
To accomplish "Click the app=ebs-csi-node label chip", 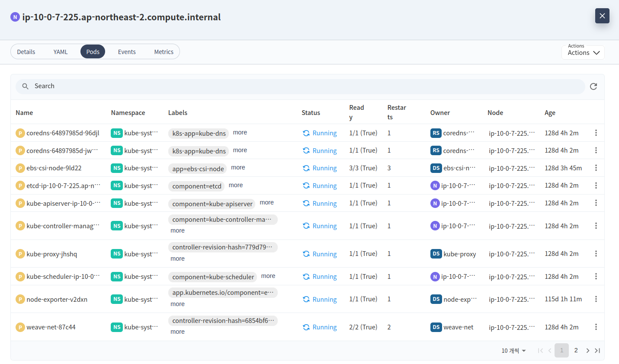I will [x=198, y=169].
